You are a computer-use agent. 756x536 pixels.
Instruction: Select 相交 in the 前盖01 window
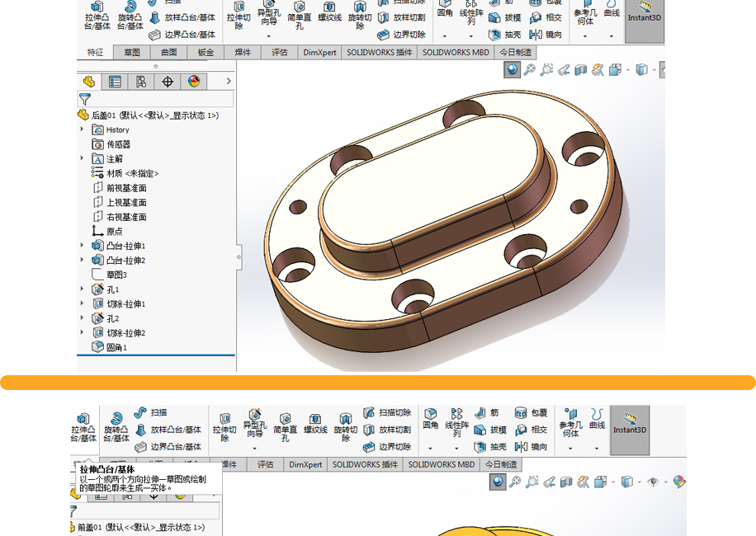click(x=531, y=430)
